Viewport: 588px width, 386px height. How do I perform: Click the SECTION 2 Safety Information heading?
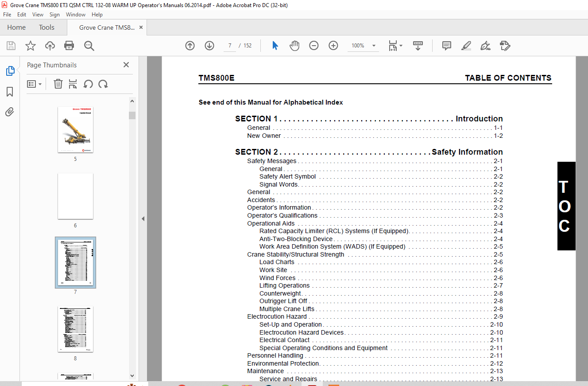pyautogui.click(x=369, y=152)
